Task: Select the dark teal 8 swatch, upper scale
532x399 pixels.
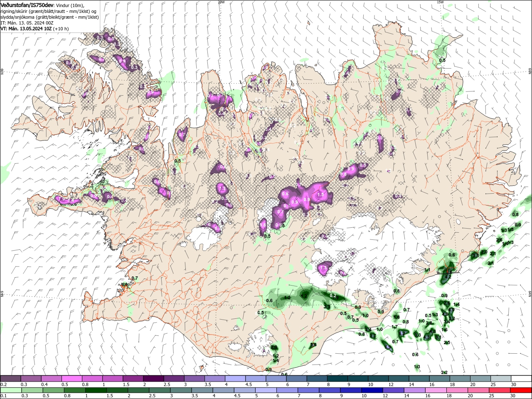Action: 337,379
